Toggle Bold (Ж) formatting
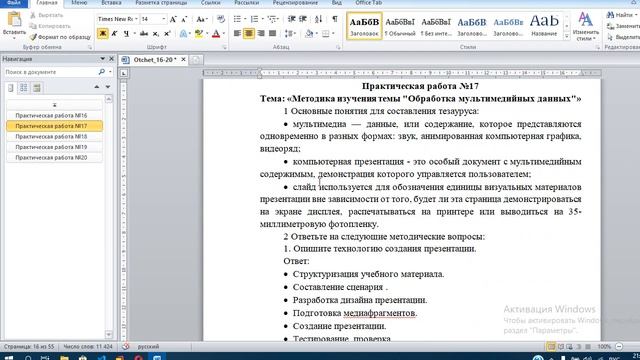 (x=103, y=33)
